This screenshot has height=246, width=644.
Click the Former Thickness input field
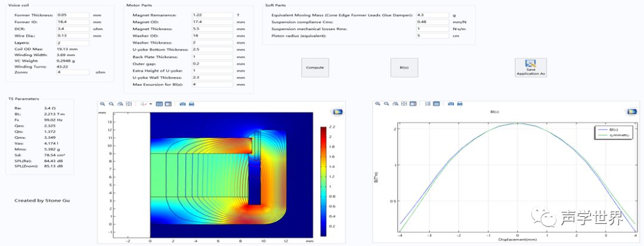coord(72,14)
